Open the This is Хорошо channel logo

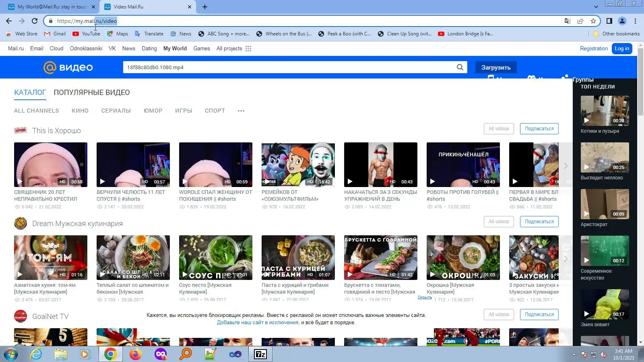tap(21, 130)
